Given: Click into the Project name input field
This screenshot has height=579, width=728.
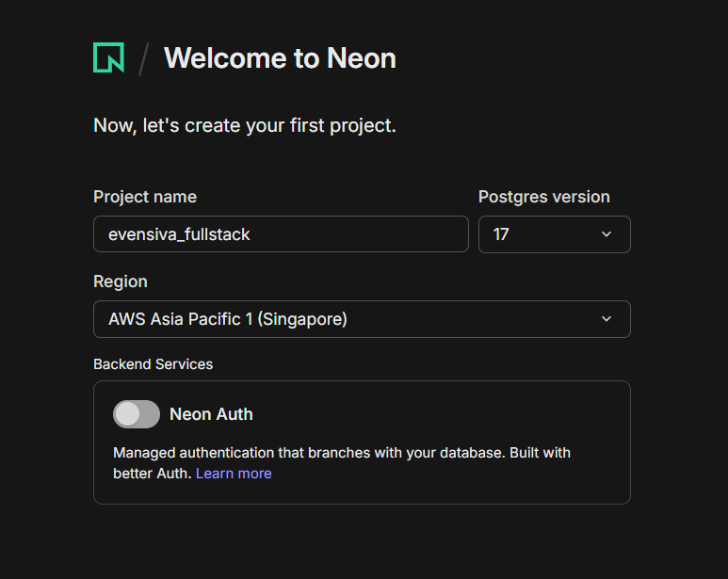Looking at the screenshot, I should (x=281, y=234).
